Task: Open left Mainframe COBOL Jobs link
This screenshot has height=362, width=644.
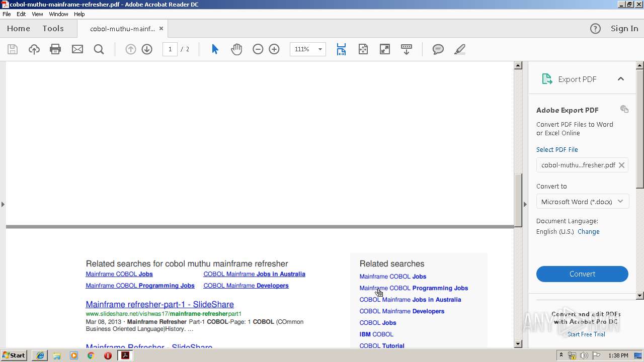Action: [x=119, y=274]
